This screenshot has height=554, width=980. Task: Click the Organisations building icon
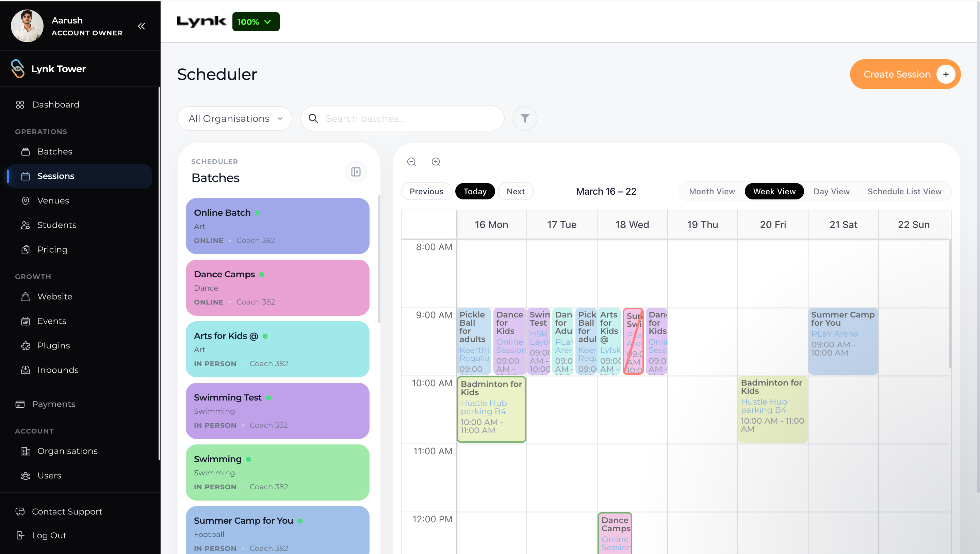coord(26,451)
